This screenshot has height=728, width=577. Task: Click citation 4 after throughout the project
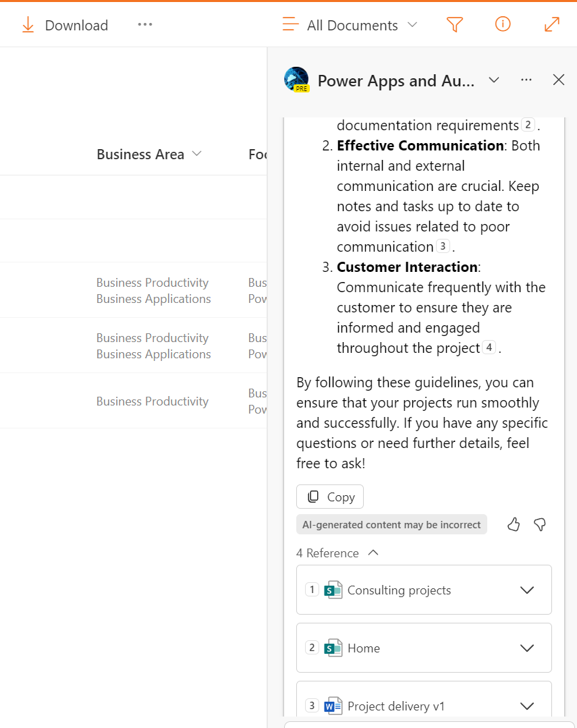[489, 347]
